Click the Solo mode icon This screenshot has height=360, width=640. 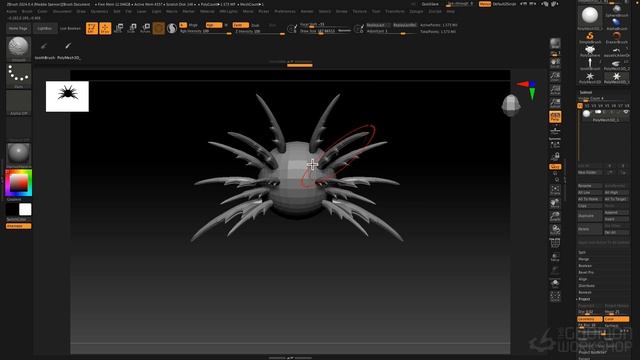555,284
